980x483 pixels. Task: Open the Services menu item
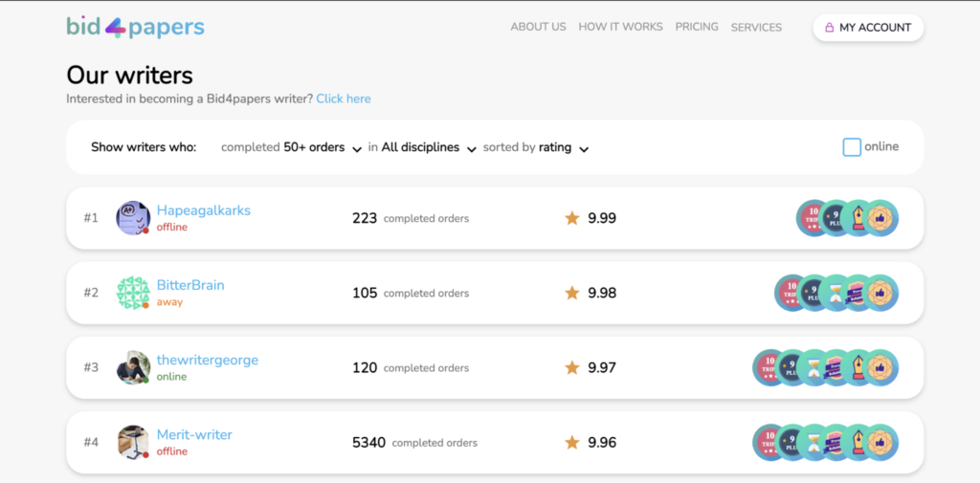pos(756,28)
